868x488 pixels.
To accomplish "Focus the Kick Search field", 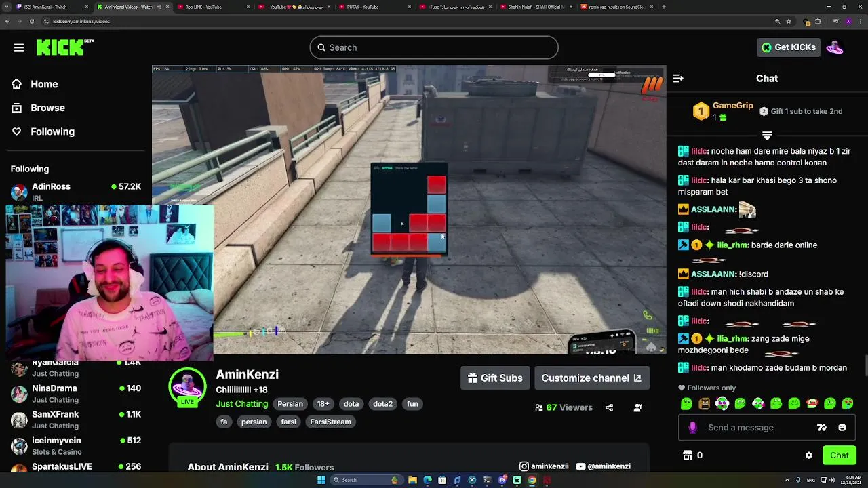I will [x=434, y=47].
